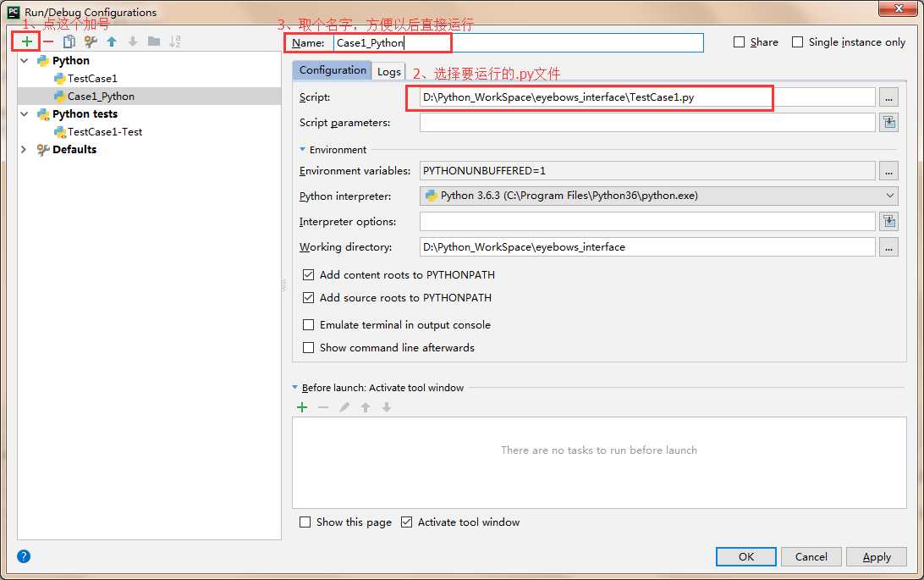Close the Run/Debug Configurations dialog
The height and width of the screenshot is (580, 924).
point(899,8)
